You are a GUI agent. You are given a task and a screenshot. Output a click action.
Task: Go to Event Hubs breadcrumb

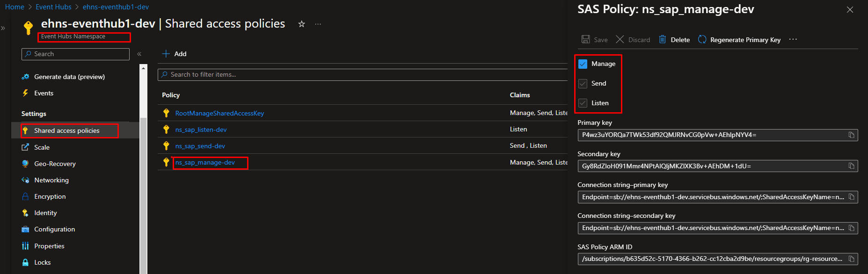pos(53,7)
